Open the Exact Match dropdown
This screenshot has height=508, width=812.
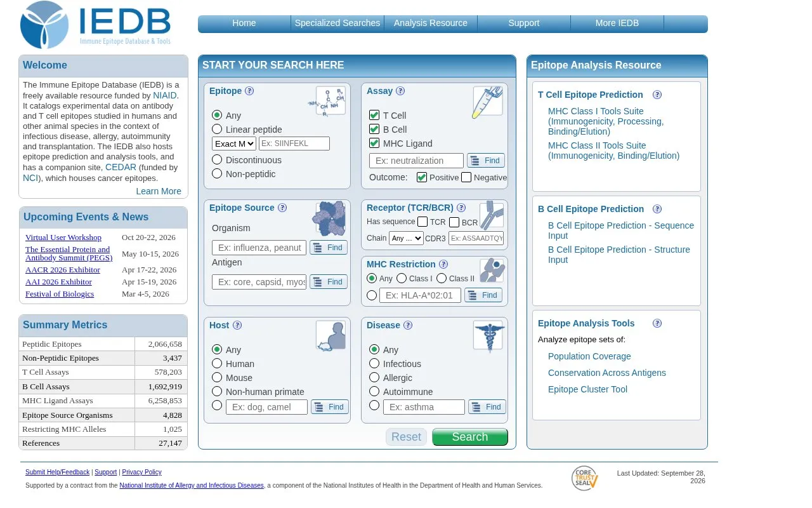(234, 144)
